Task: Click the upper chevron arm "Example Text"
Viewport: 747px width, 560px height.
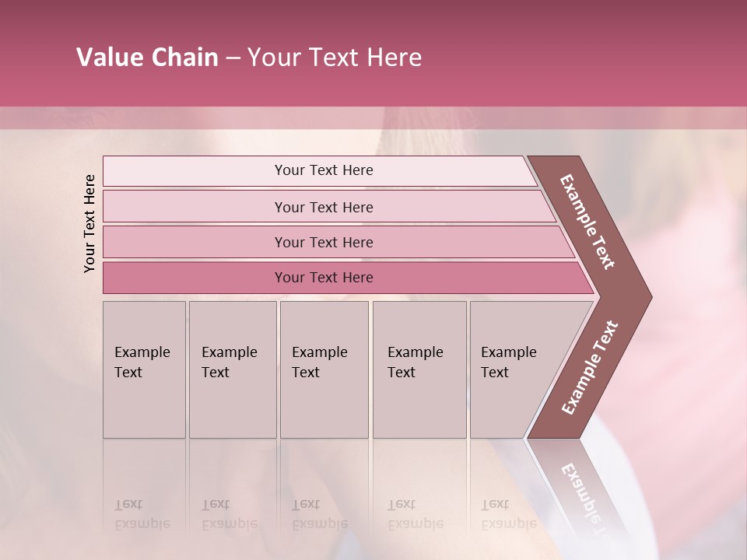Action: (x=589, y=223)
